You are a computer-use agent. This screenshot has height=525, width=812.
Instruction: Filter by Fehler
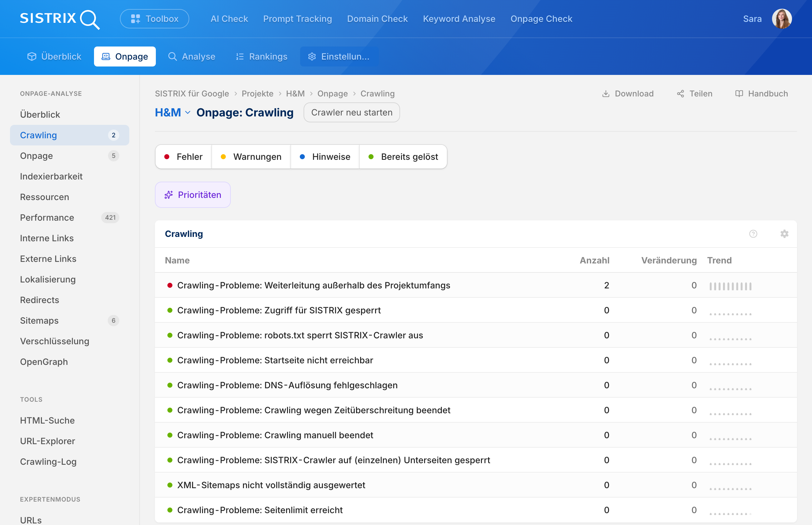coord(183,157)
